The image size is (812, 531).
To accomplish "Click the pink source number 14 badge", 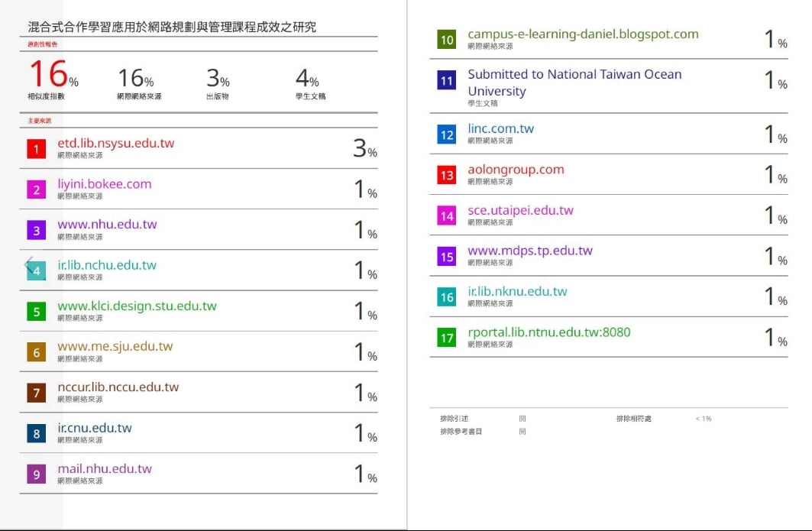I will coord(446,216).
